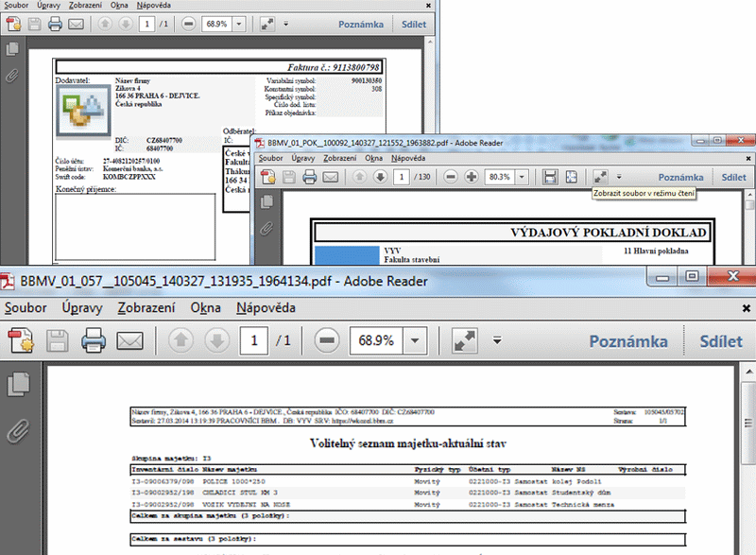Screen dimensions: 756x555
Task: Click Print icon in front BBMV_01_057 window
Action: point(93,341)
